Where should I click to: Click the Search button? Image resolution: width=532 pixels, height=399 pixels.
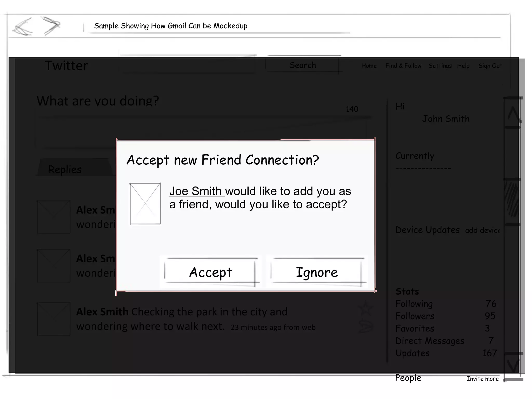(x=303, y=65)
